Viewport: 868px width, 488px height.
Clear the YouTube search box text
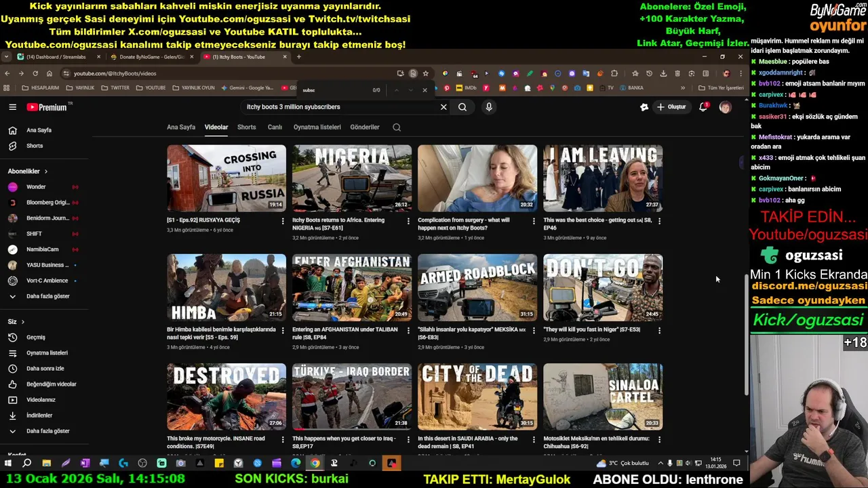(443, 107)
